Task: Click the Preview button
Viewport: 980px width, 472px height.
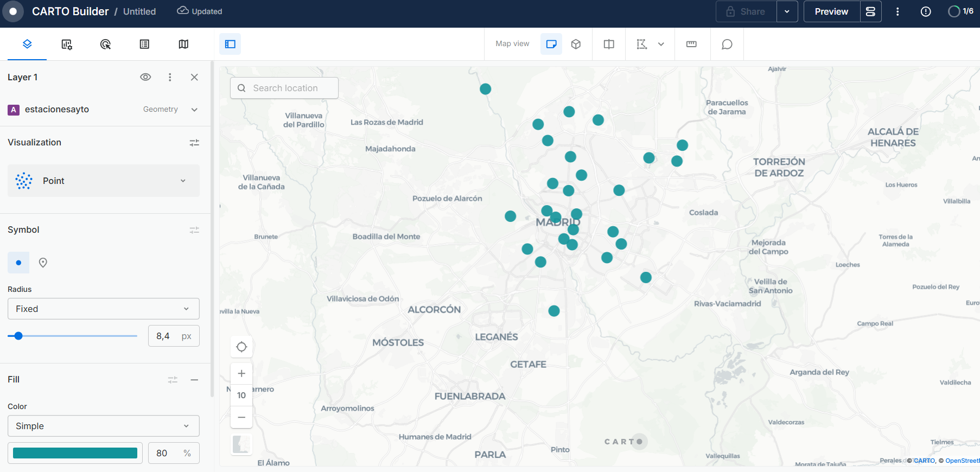Action: (x=831, y=11)
